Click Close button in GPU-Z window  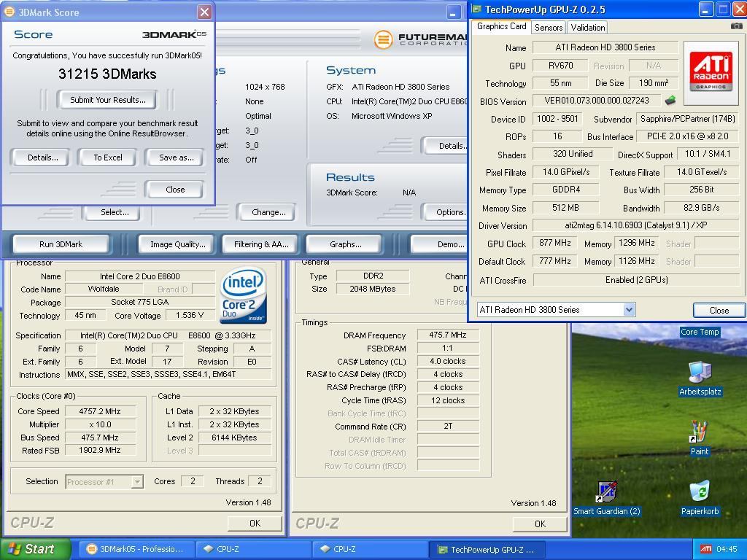coord(719,311)
